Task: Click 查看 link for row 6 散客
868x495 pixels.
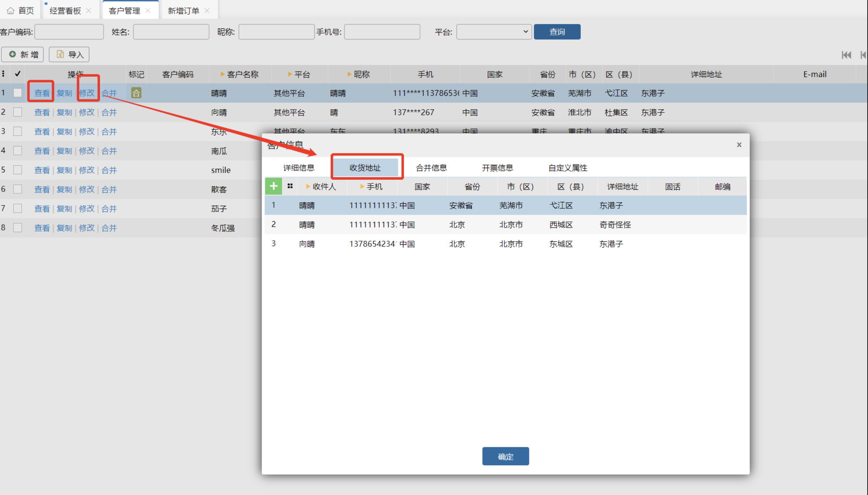Action: point(42,189)
